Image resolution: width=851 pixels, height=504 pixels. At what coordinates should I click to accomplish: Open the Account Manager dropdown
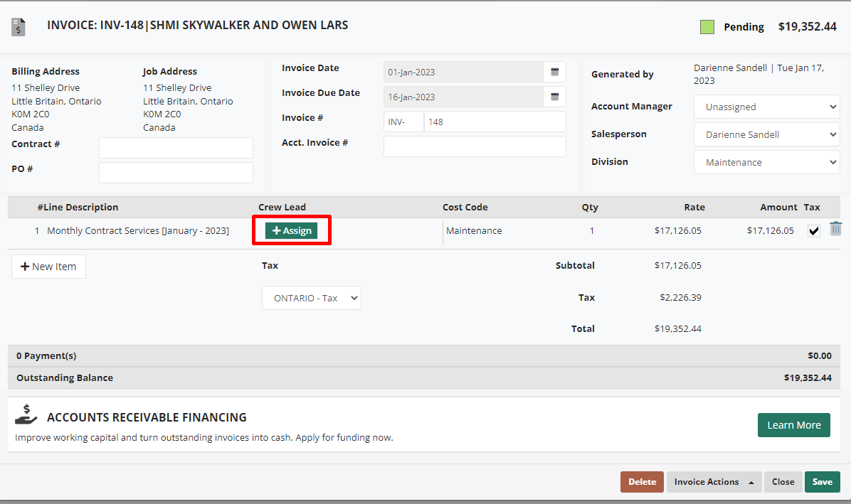[x=766, y=107]
